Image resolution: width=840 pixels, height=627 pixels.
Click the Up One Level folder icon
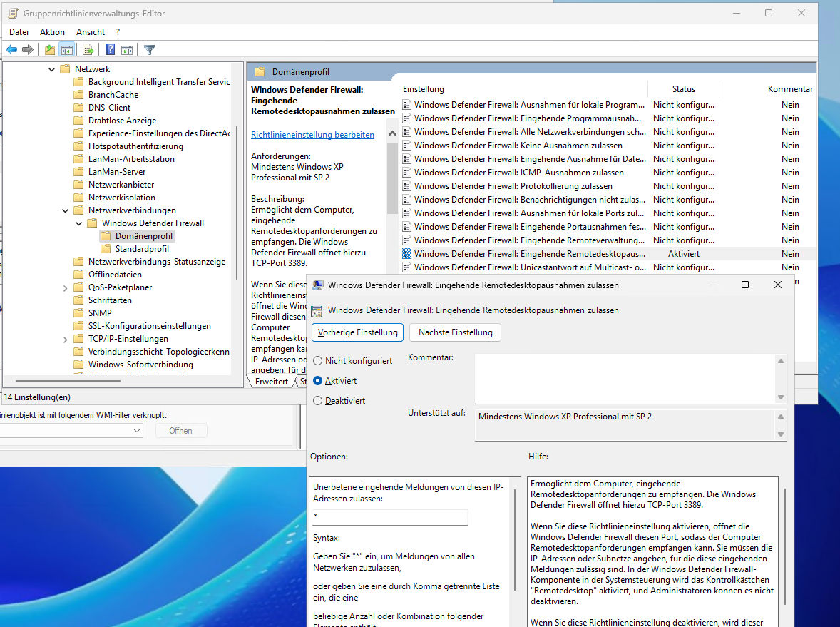click(49, 50)
